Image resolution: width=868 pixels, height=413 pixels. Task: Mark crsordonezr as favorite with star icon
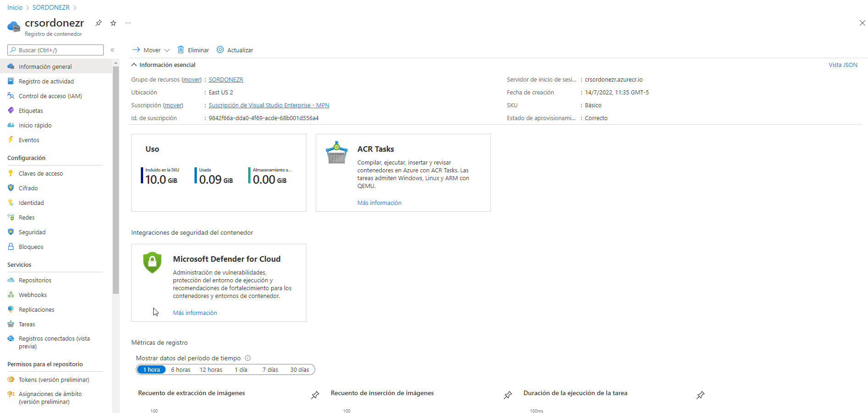[x=113, y=23]
